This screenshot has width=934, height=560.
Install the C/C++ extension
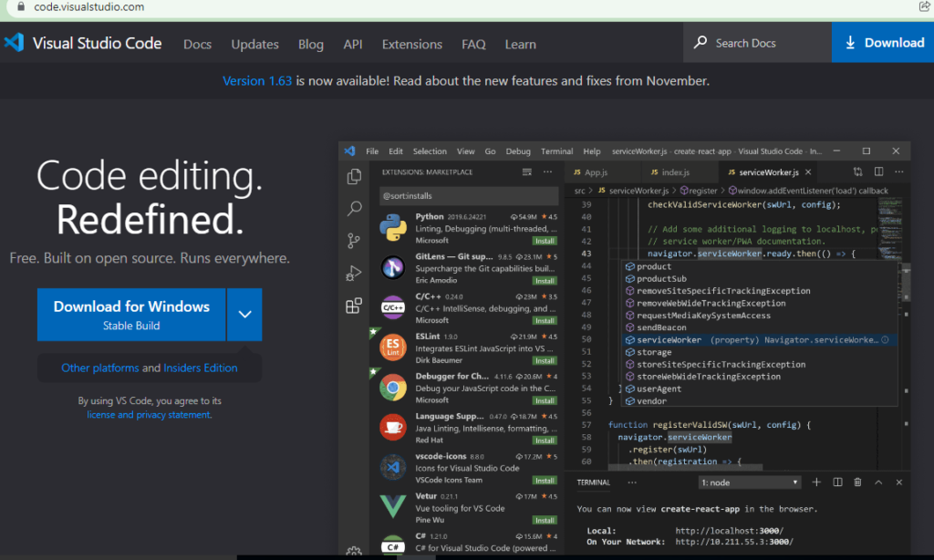pyautogui.click(x=545, y=320)
